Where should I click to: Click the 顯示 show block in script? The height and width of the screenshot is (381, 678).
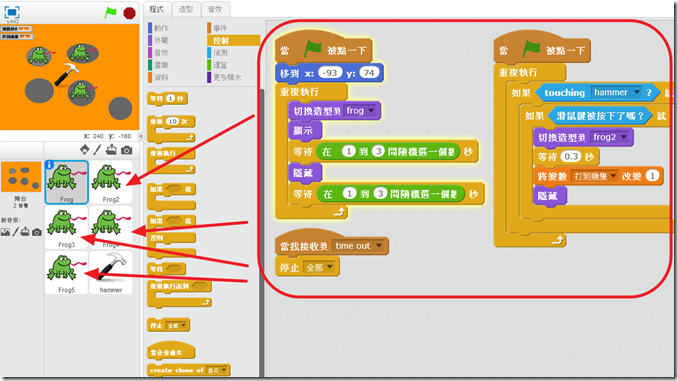pyautogui.click(x=305, y=131)
